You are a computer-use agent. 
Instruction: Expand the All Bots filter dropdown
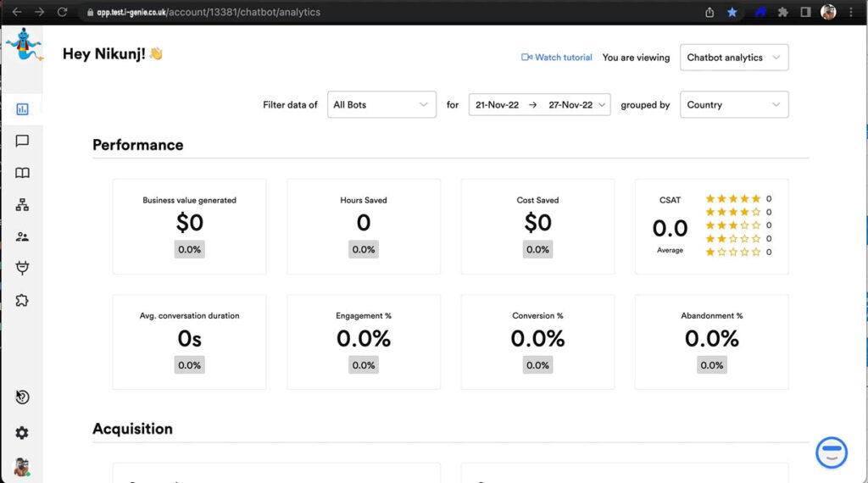[x=381, y=105]
